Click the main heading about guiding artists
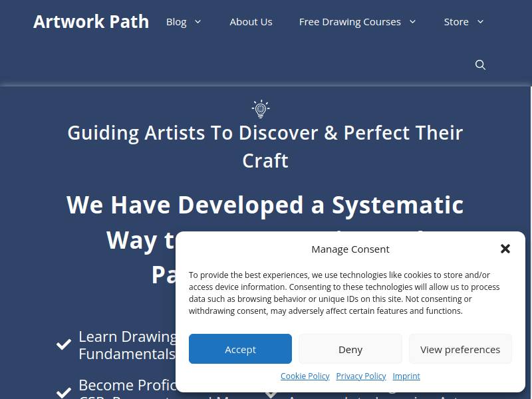The width and height of the screenshot is (532, 399). click(x=265, y=146)
